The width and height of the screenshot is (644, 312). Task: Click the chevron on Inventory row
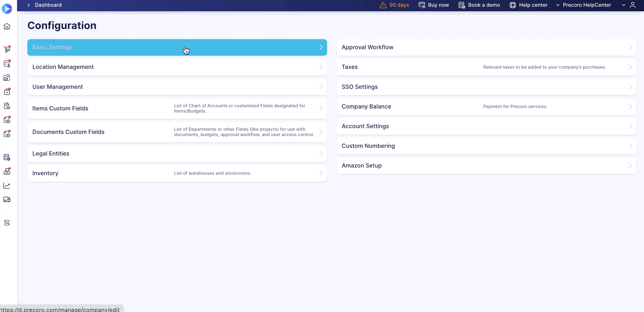pos(321,173)
